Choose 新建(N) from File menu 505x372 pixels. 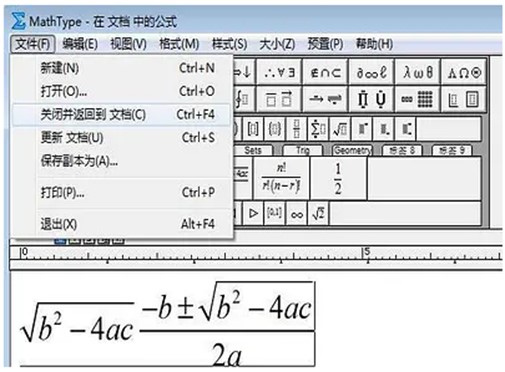[122, 68]
